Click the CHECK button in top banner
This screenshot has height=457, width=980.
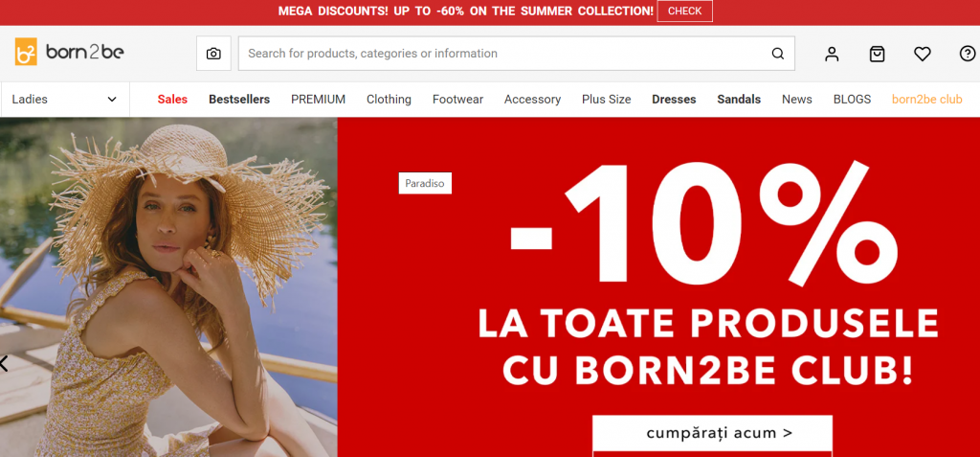[x=684, y=11]
